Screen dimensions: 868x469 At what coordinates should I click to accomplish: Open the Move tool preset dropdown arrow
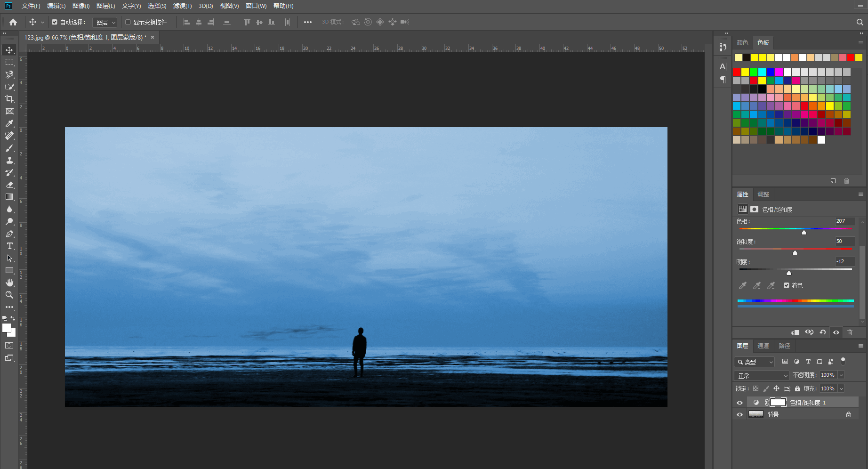click(x=42, y=22)
